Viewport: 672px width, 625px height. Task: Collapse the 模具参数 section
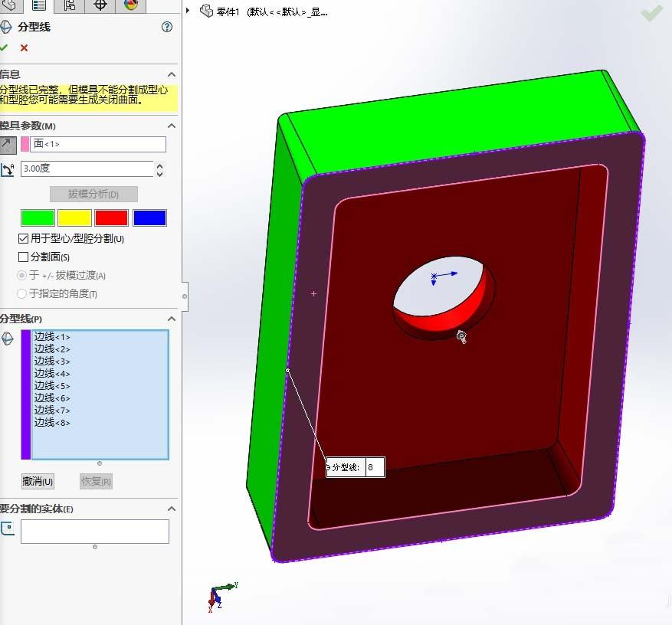click(172, 126)
